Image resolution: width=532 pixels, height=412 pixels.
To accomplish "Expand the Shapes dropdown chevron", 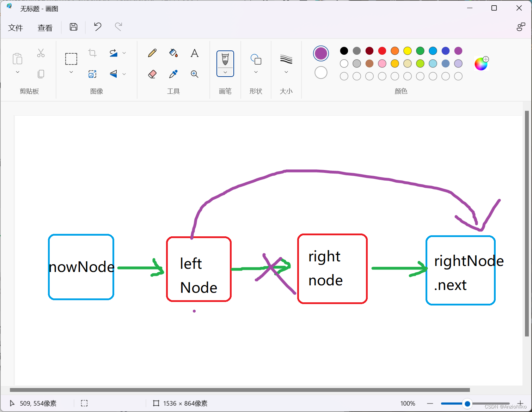I will 256,72.
